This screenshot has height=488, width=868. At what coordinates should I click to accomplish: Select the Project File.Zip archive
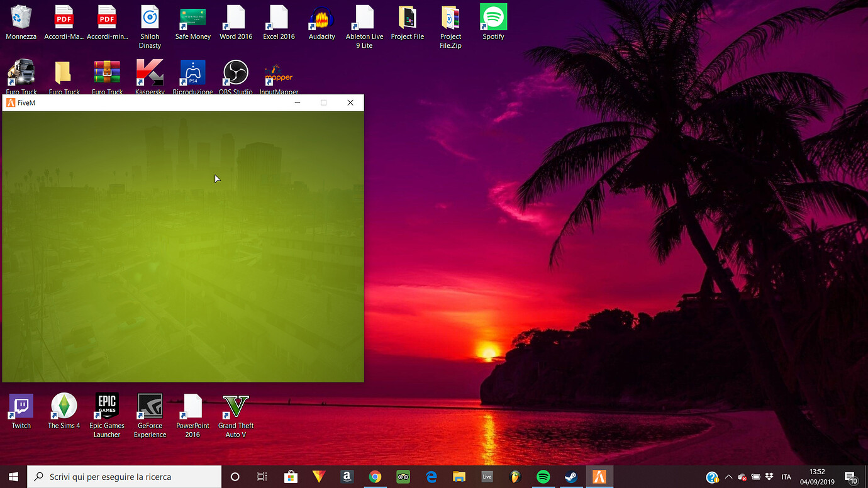tap(450, 18)
